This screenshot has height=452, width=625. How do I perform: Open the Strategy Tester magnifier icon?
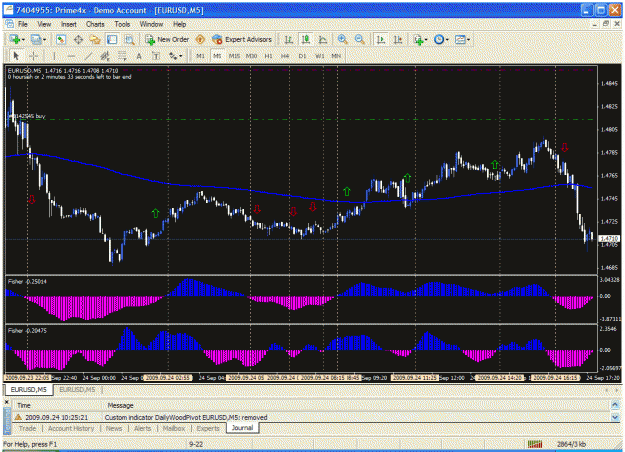point(129,39)
